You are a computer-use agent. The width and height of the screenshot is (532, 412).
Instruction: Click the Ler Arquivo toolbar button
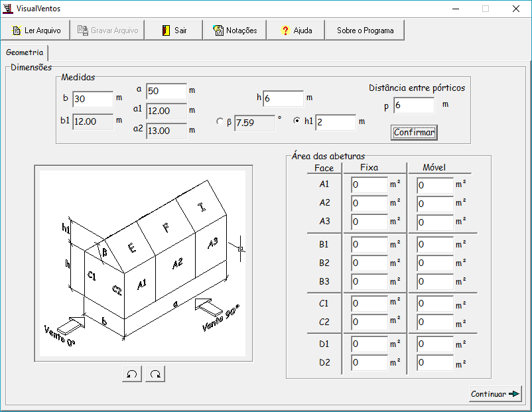tap(35, 31)
